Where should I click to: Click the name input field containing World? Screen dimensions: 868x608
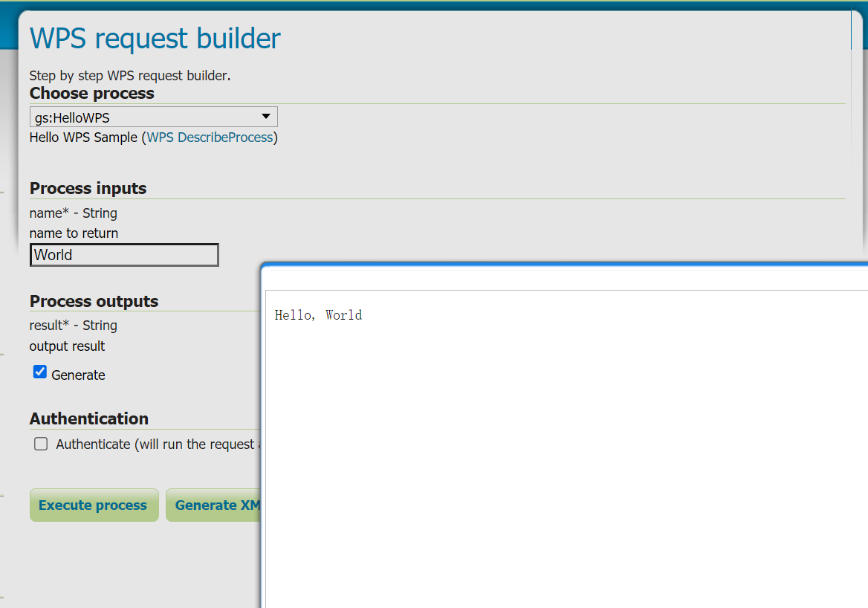[124, 255]
